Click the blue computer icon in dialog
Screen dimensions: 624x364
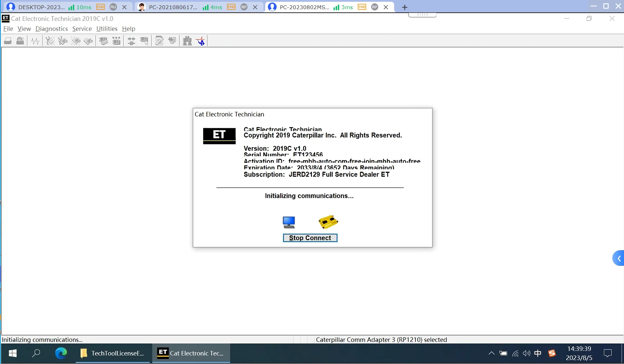point(289,222)
